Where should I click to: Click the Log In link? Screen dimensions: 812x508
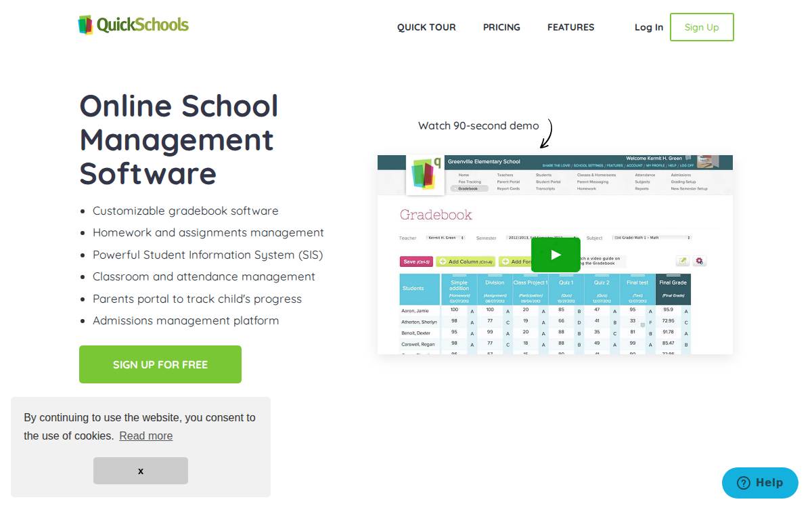649,27
